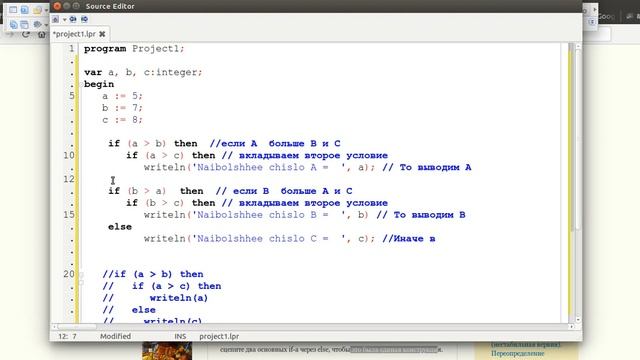Click the writeln 'Naibolshhee chislo C' line
Image resolution: width=640 pixels, height=360 pixels.
(259, 239)
